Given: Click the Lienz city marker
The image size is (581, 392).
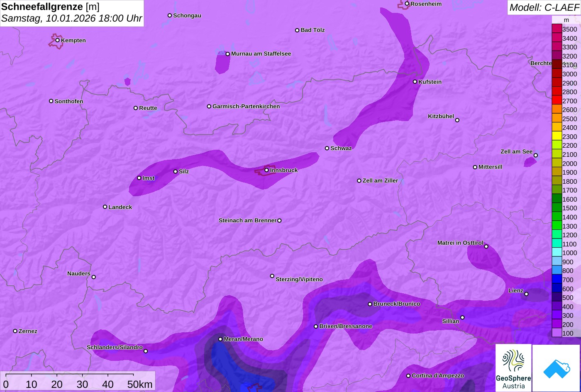Looking at the screenshot, I should 526,294.
